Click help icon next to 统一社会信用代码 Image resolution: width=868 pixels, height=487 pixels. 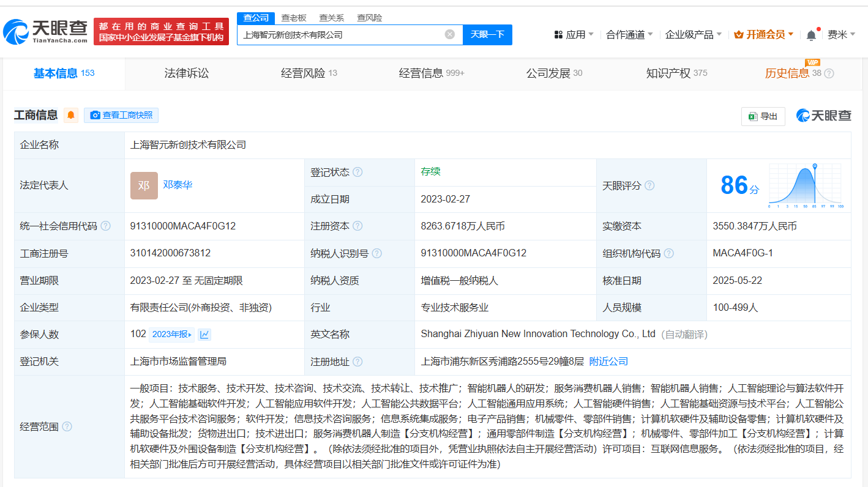click(x=105, y=226)
